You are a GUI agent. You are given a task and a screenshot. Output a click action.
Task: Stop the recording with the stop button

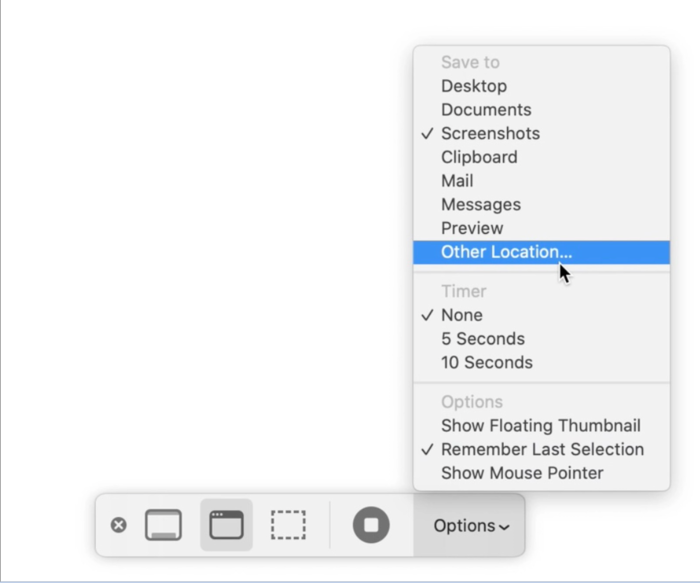(371, 525)
